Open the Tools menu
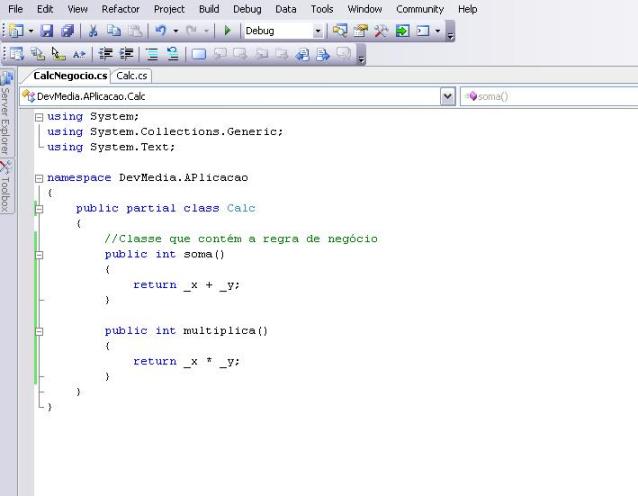This screenshot has width=638, height=496. (x=322, y=9)
